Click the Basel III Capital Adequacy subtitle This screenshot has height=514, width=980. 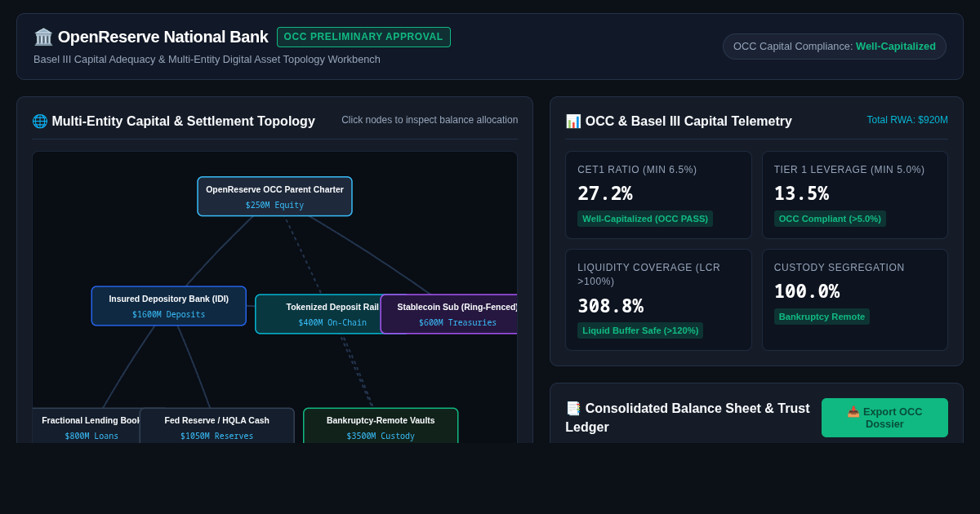click(207, 59)
